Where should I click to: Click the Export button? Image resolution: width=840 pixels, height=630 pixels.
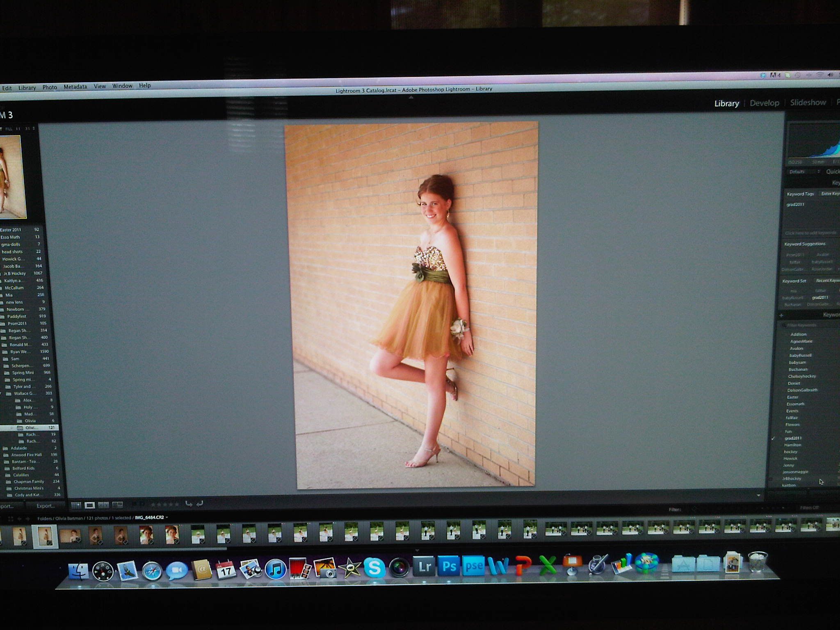pyautogui.click(x=45, y=506)
